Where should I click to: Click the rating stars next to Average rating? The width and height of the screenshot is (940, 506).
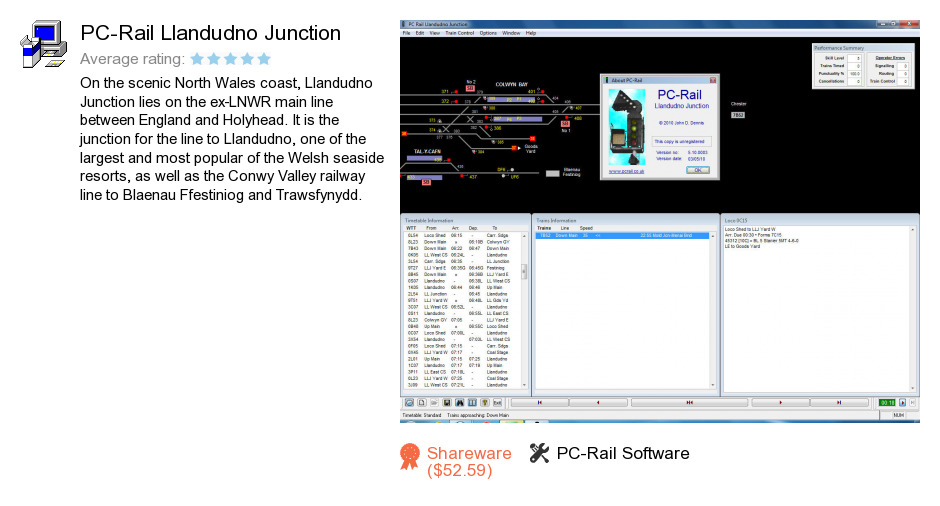click(231, 59)
